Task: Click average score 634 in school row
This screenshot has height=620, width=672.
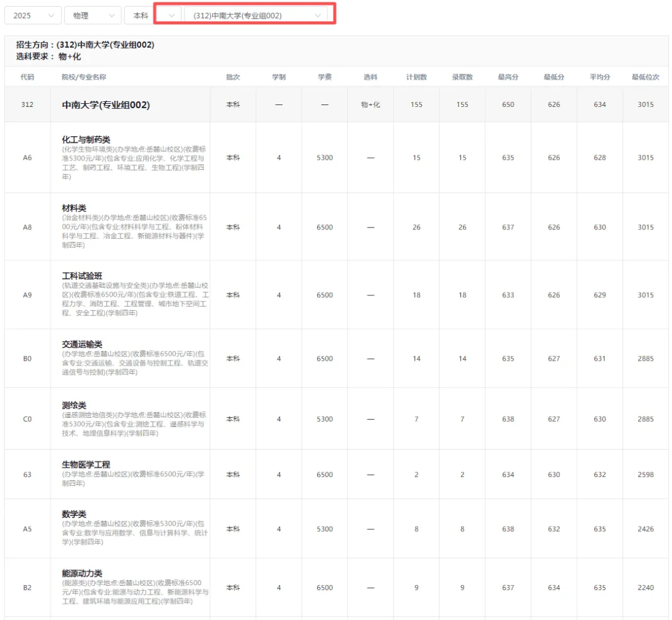Action: tap(600, 104)
